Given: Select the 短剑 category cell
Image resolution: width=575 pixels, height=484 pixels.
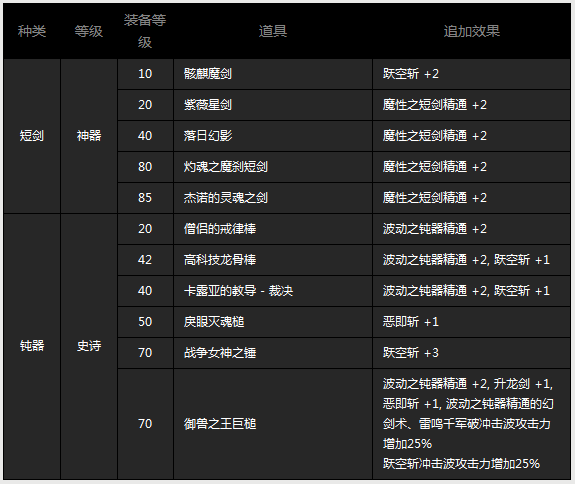Looking at the screenshot, I should click(x=32, y=136).
